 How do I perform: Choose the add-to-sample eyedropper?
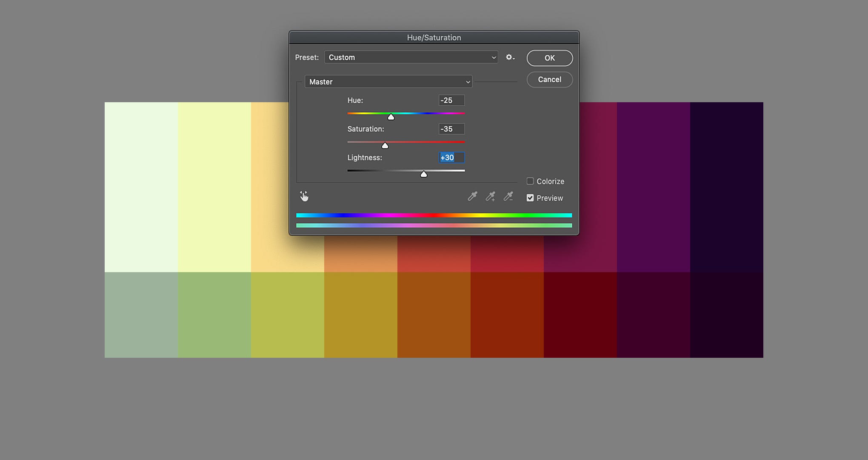tap(490, 197)
